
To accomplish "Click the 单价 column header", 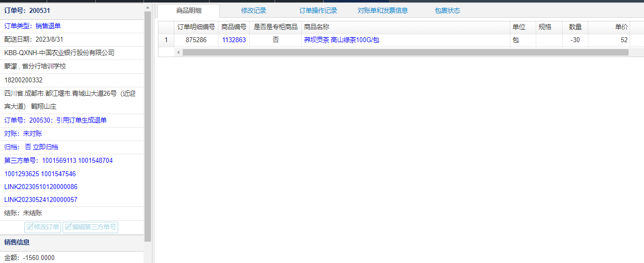I will 609,27.
